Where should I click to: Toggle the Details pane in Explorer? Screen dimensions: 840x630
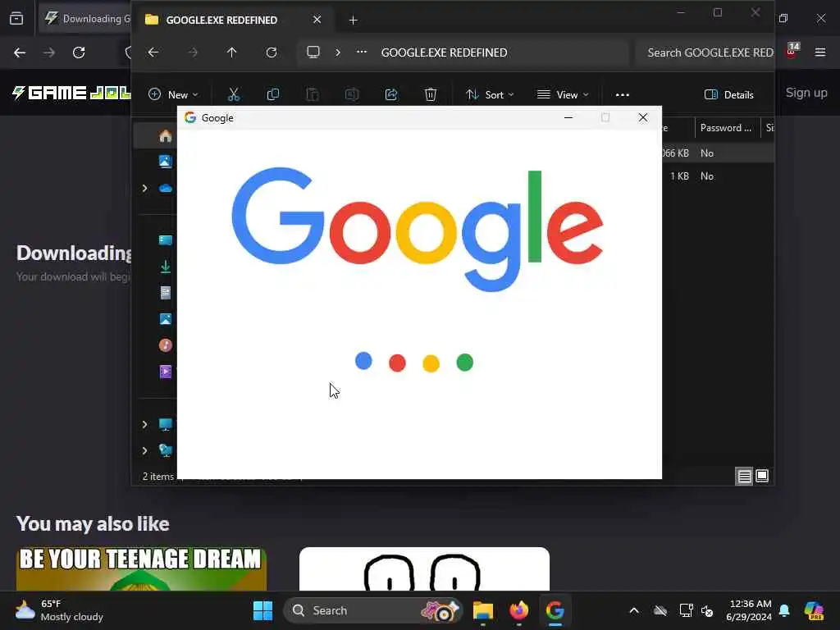tap(728, 95)
